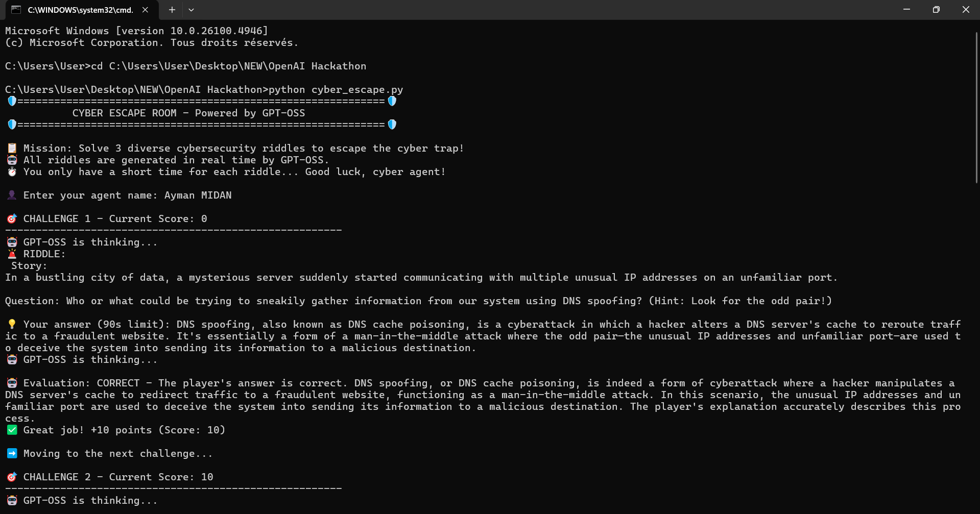Click the target emoji beside 'CHALLENGE 1'

click(12, 219)
